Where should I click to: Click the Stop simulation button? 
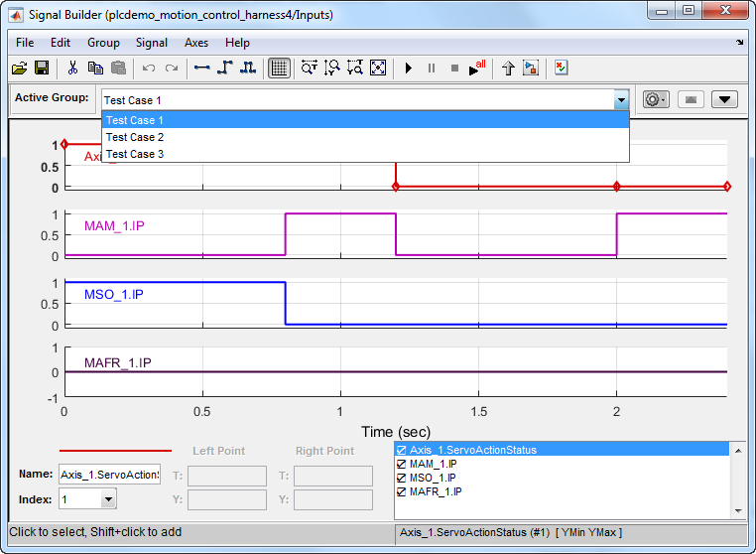pos(454,69)
